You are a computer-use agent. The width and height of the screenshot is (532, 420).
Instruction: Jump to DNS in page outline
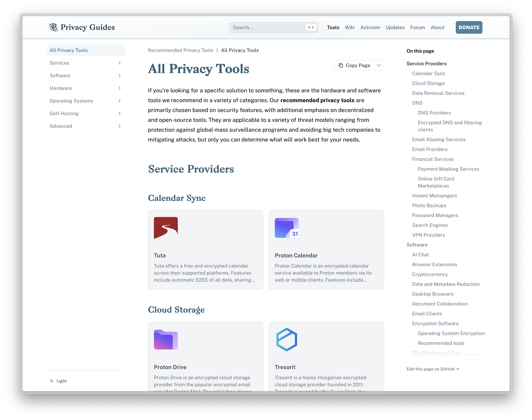tap(417, 103)
